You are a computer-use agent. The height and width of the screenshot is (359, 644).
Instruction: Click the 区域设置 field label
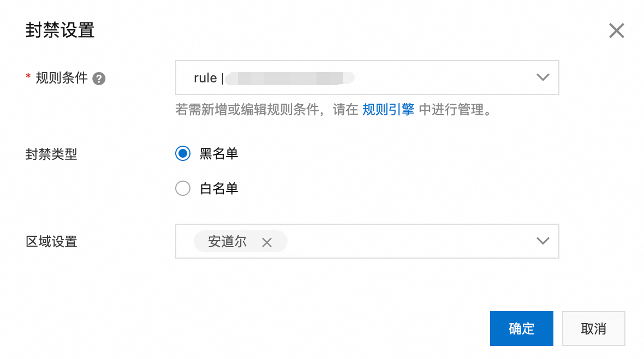pyautogui.click(x=51, y=241)
